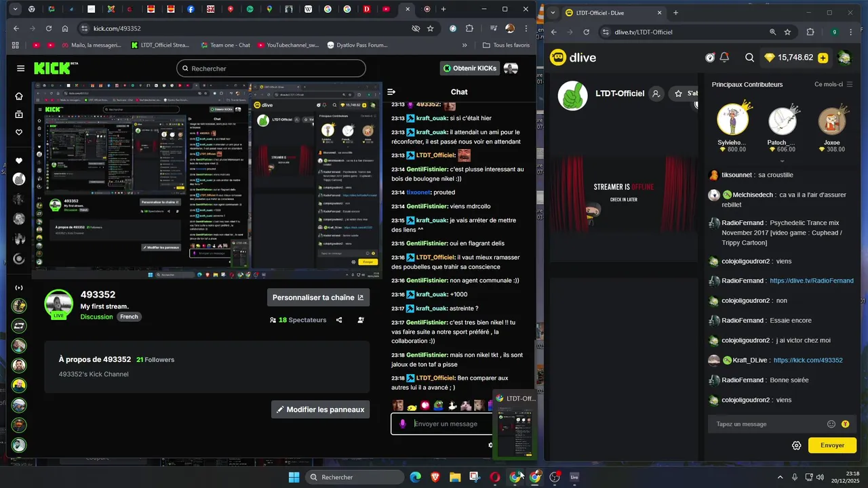Focus the Kick Rechercher search field
Viewport: 868px width, 488px height.
coord(271,68)
